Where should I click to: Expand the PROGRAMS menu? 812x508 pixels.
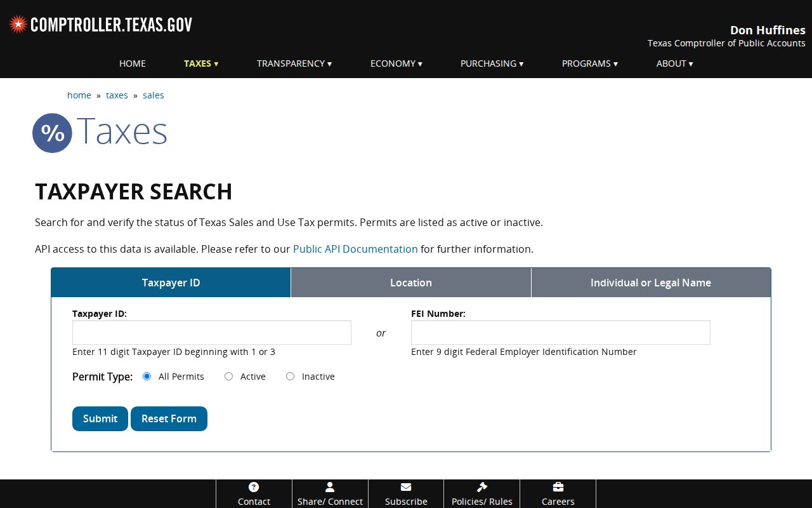(590, 63)
